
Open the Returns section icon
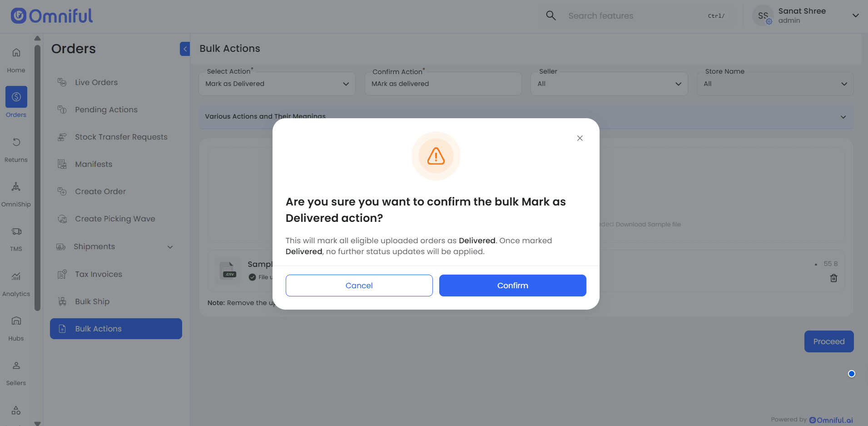16,142
